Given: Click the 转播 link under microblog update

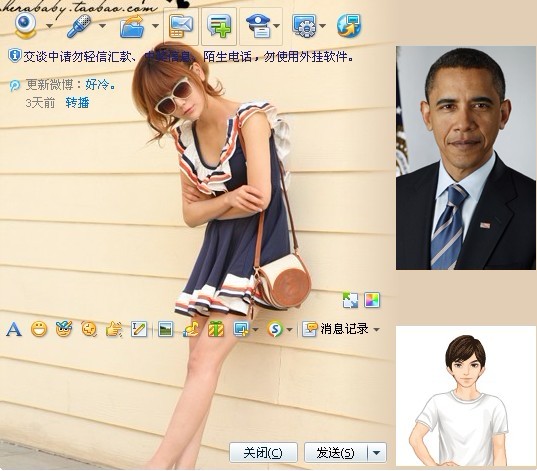Looking at the screenshot, I should pyautogui.click(x=77, y=103).
